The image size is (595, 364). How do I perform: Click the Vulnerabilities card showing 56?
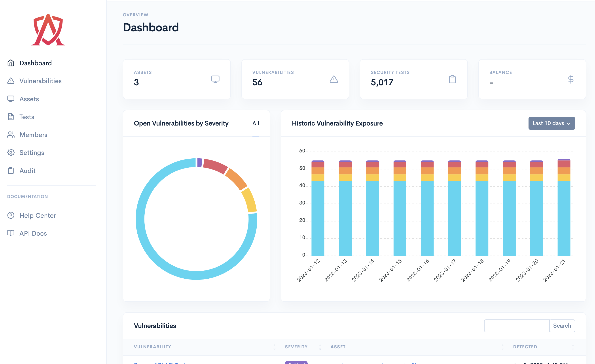295,79
